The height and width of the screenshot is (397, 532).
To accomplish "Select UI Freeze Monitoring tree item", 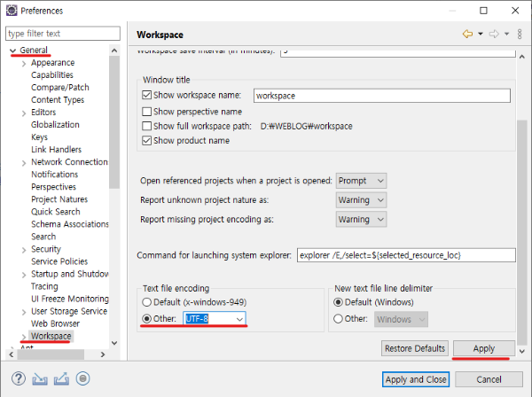I will 70,299.
